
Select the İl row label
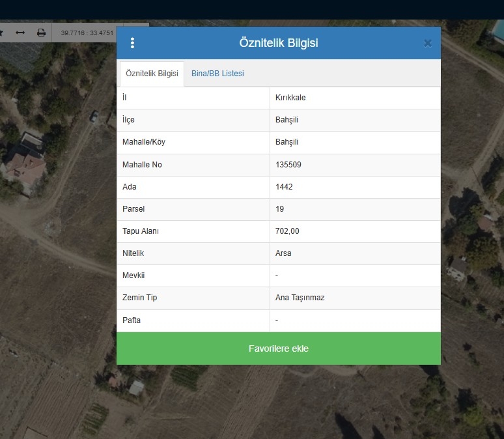(124, 98)
